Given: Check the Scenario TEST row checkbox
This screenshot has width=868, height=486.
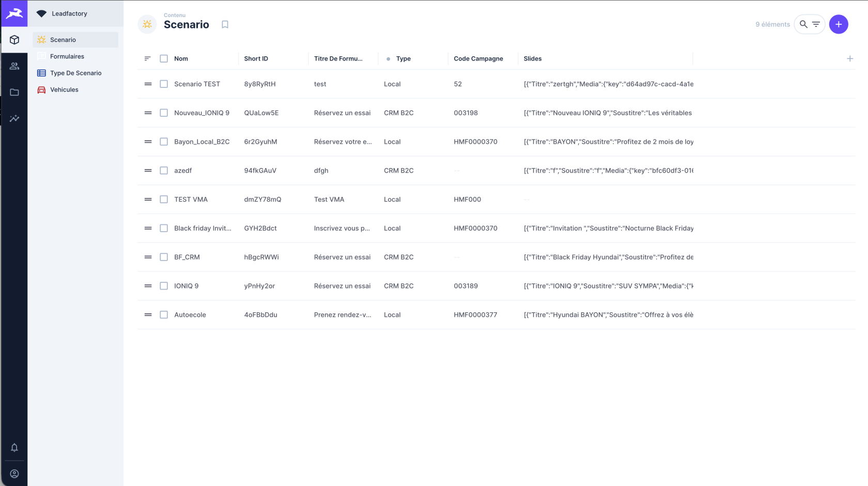Looking at the screenshot, I should pyautogui.click(x=164, y=84).
